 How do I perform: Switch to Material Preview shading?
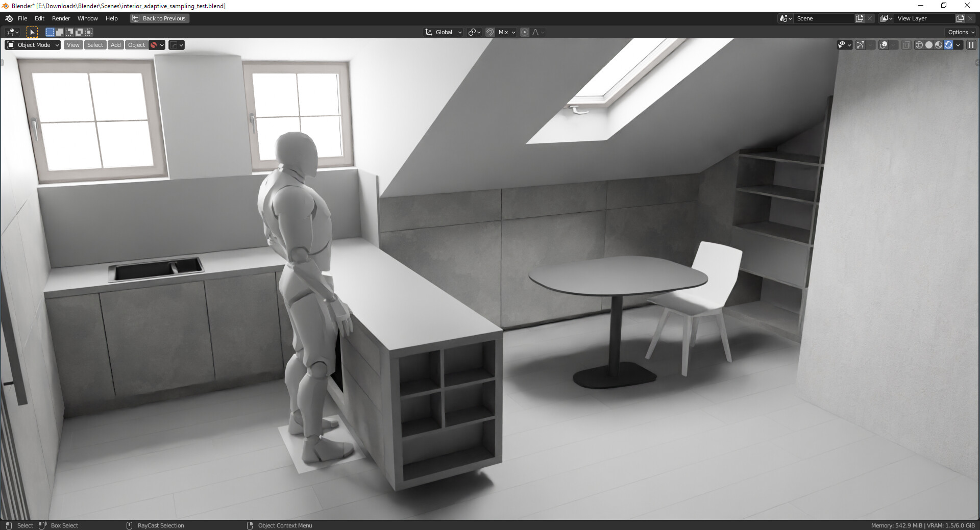point(939,45)
